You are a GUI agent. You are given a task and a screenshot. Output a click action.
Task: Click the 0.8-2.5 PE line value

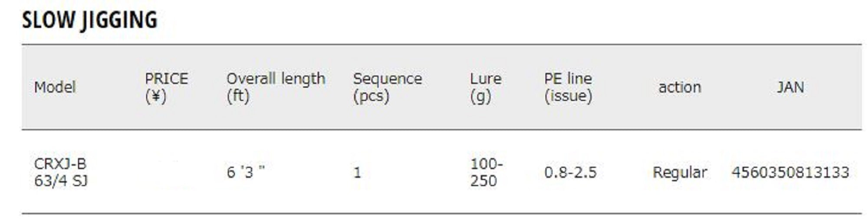[x=570, y=173]
